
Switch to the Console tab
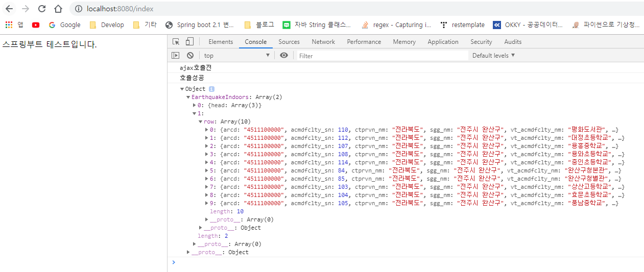coord(255,42)
